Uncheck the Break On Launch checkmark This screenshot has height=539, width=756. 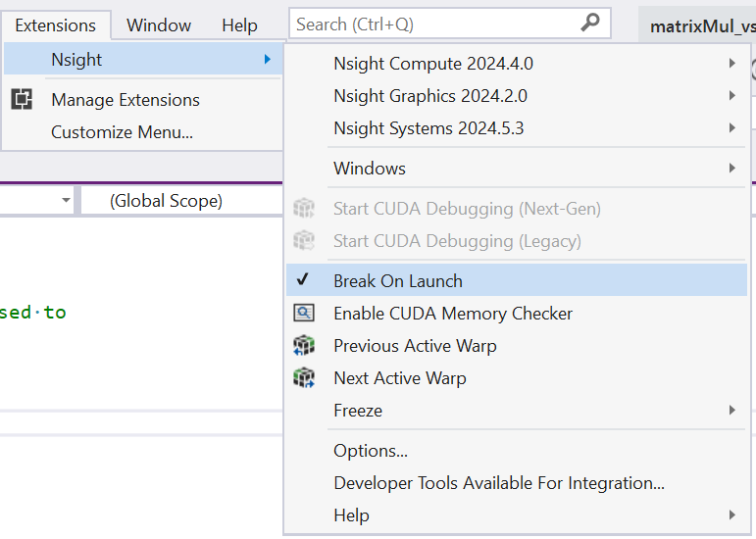tap(302, 279)
